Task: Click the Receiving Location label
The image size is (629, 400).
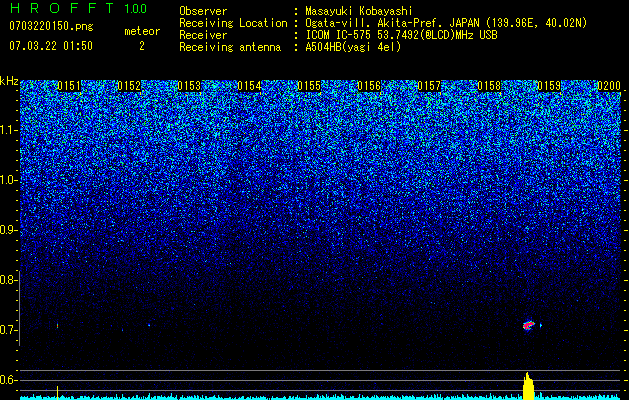Action: pos(233,24)
